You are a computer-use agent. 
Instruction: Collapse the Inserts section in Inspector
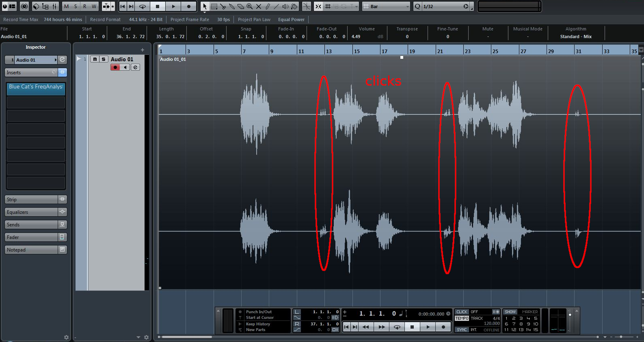31,73
